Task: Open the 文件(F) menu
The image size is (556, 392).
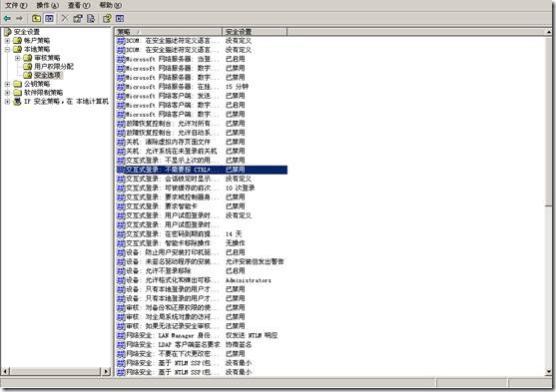Action: (16, 5)
